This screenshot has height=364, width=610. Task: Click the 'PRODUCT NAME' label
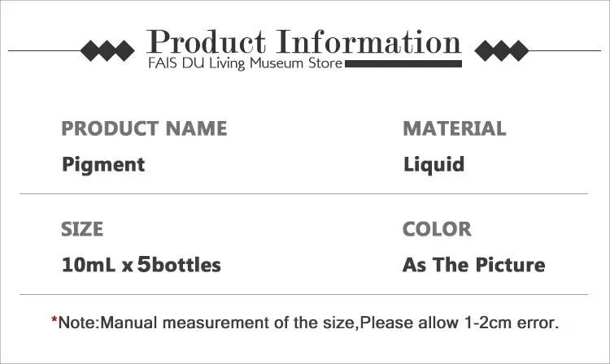144,128
